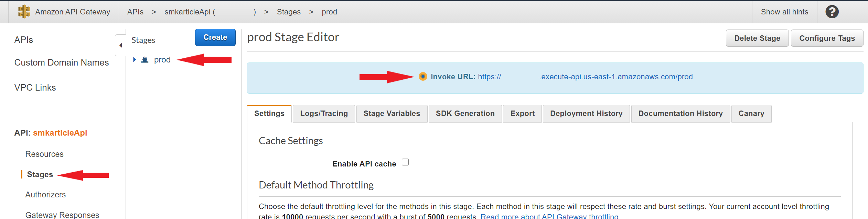The image size is (868, 219).
Task: Click Show all hints
Action: point(784,12)
